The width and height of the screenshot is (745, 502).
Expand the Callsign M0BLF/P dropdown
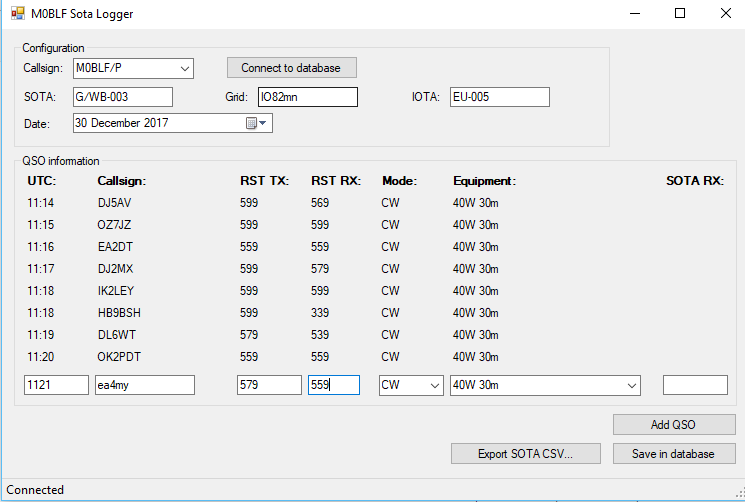click(x=185, y=68)
